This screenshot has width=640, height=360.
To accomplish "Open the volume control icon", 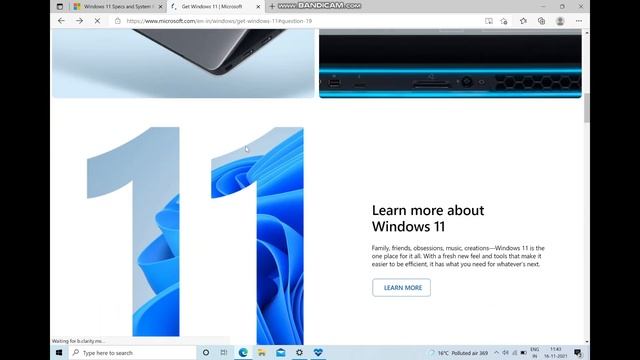I will [x=505, y=353].
